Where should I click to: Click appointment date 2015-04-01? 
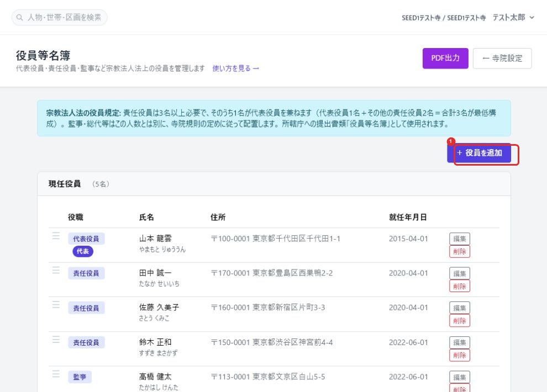[408, 239]
